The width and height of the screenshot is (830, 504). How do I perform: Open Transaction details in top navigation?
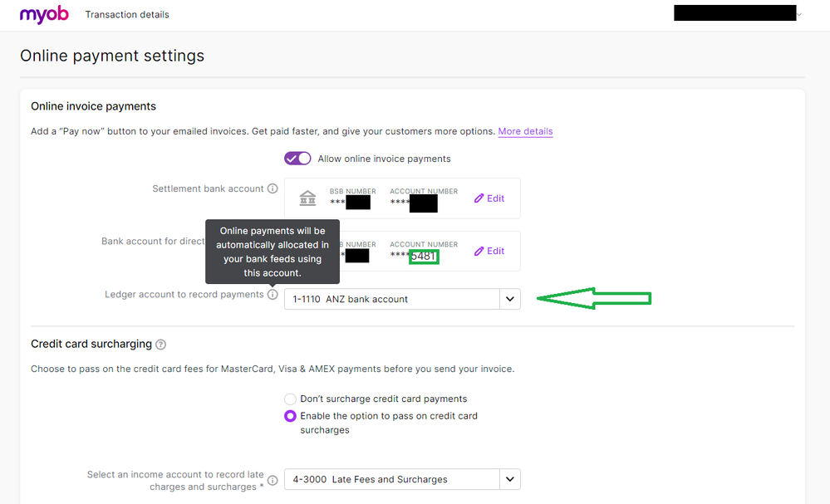[x=127, y=15]
